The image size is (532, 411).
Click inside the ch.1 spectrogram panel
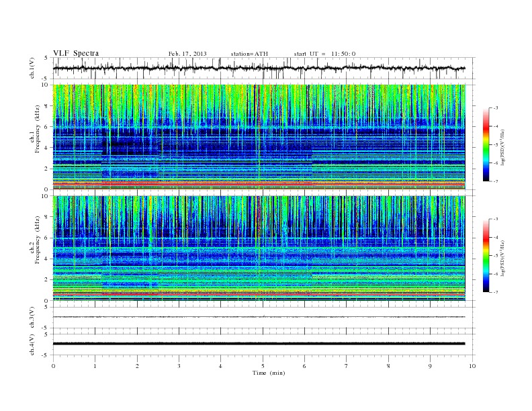[259, 137]
